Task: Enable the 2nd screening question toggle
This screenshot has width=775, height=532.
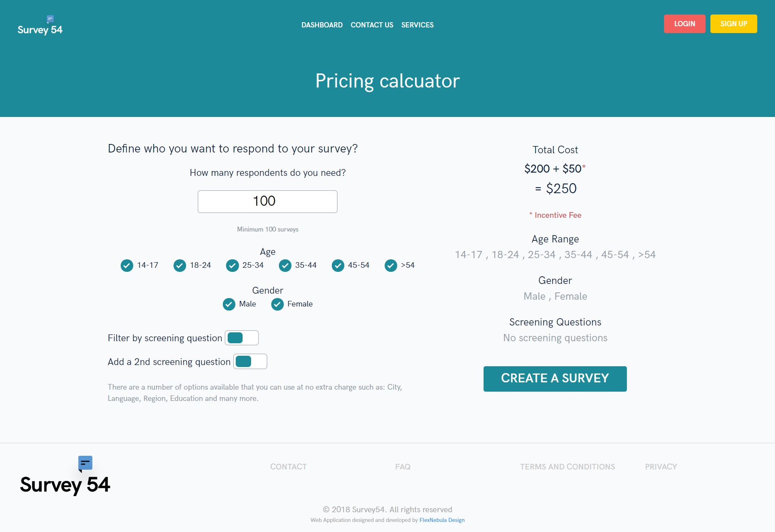Action: (250, 362)
